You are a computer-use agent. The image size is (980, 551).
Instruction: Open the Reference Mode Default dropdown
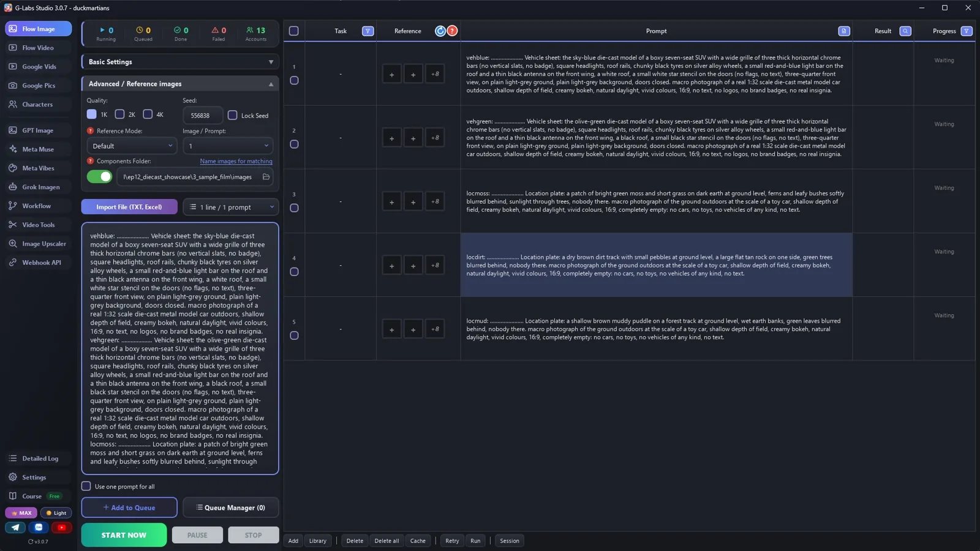point(132,146)
